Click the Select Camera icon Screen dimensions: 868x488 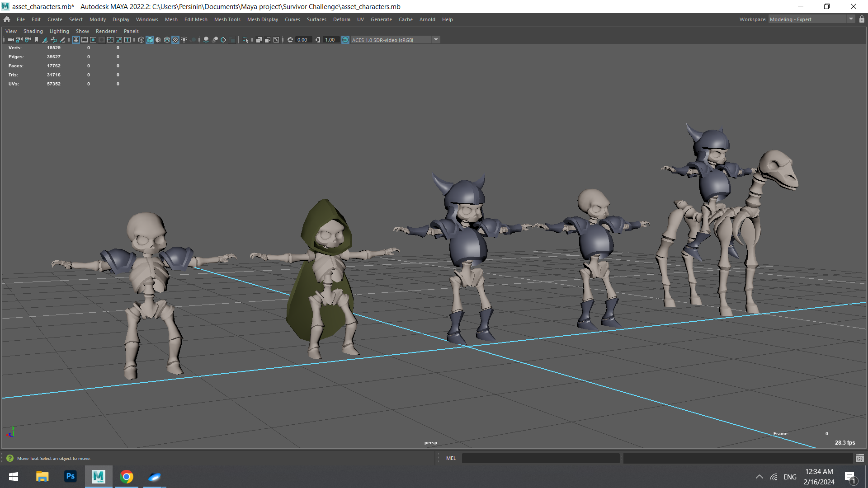click(10, 40)
